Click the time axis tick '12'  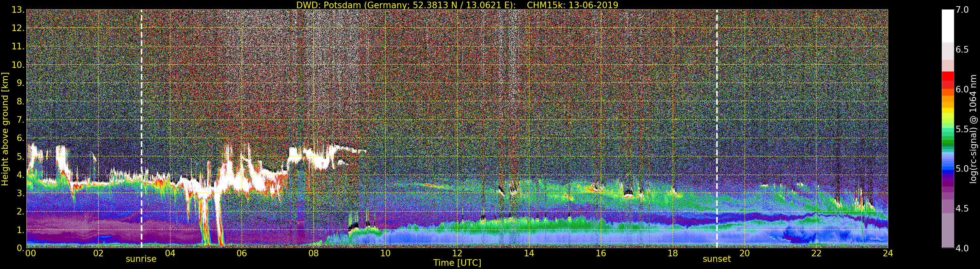click(x=457, y=253)
